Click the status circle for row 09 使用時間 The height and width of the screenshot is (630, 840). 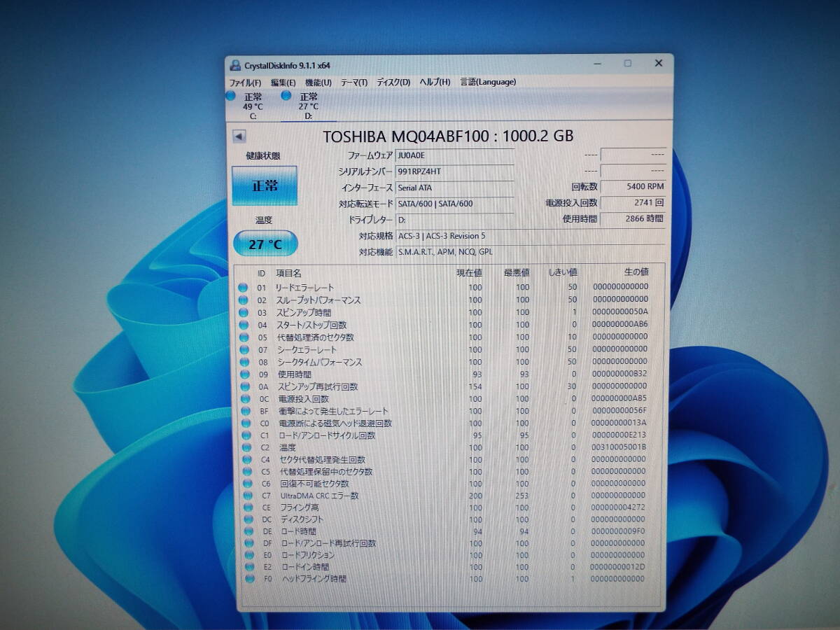(x=244, y=374)
